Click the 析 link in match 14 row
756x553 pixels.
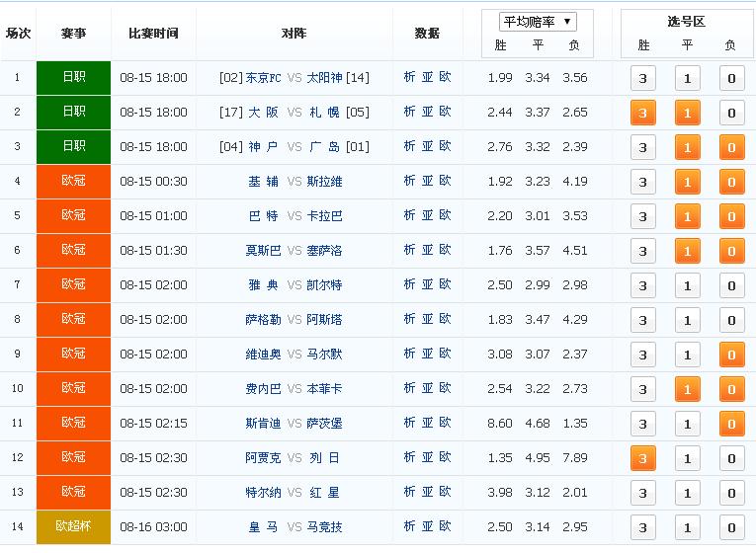410,527
